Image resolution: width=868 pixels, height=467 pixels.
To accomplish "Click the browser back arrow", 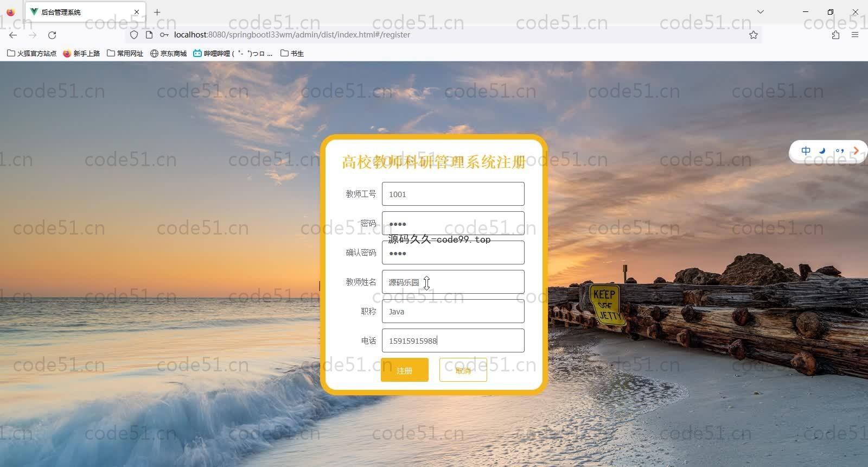I will click(x=13, y=35).
